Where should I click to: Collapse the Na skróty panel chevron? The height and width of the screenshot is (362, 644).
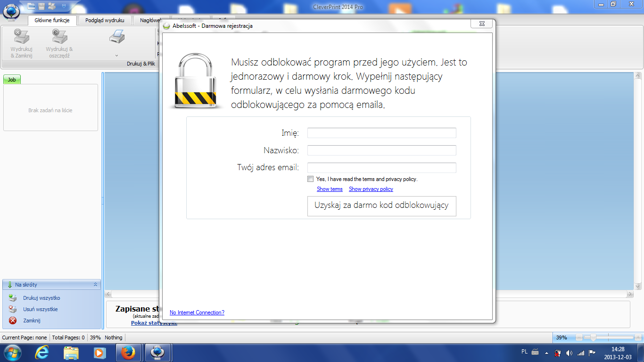tap(95, 285)
